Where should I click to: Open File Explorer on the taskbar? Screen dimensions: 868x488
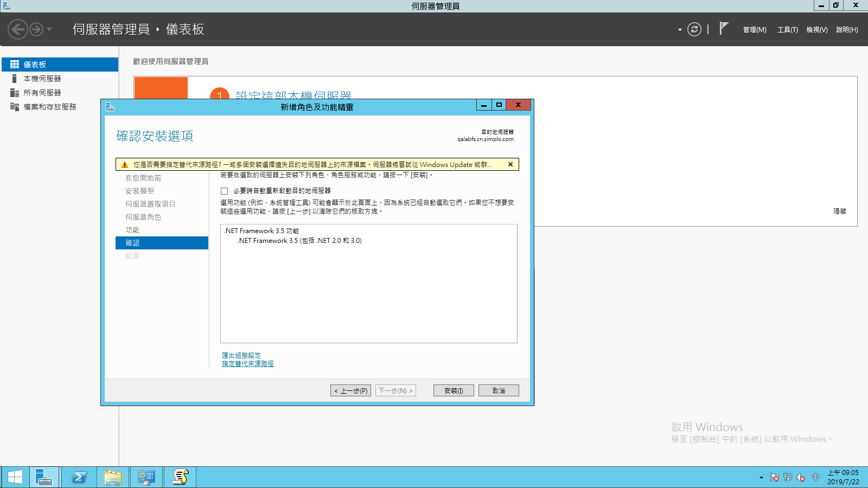tap(112, 477)
